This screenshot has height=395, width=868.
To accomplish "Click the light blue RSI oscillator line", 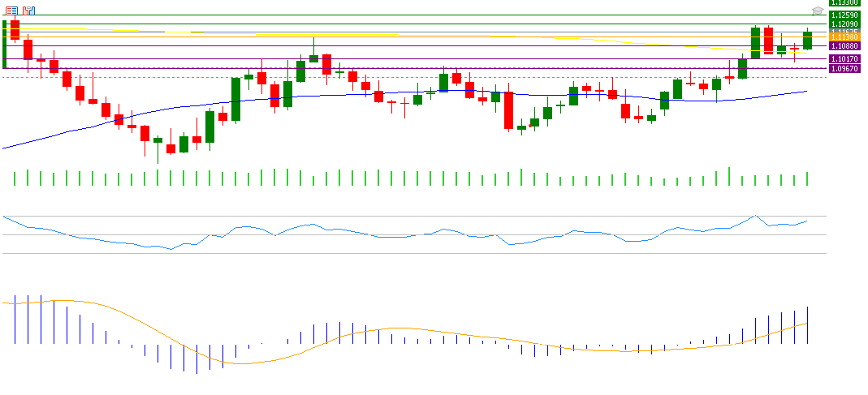I will [x=406, y=237].
